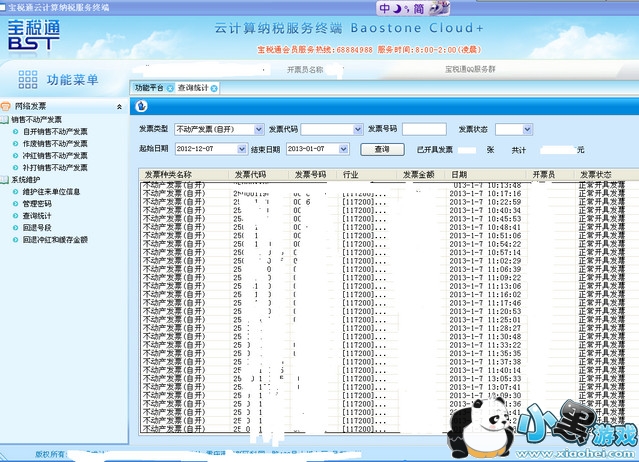Click the round blue user icon in the toolbar
Image resolution: width=639 pixels, height=462 pixels.
tap(141, 106)
